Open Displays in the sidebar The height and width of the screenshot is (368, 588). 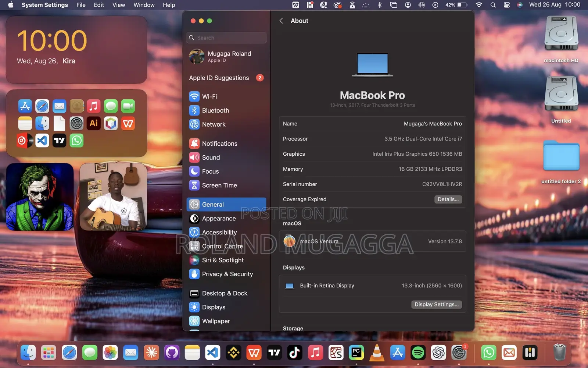pos(226,307)
